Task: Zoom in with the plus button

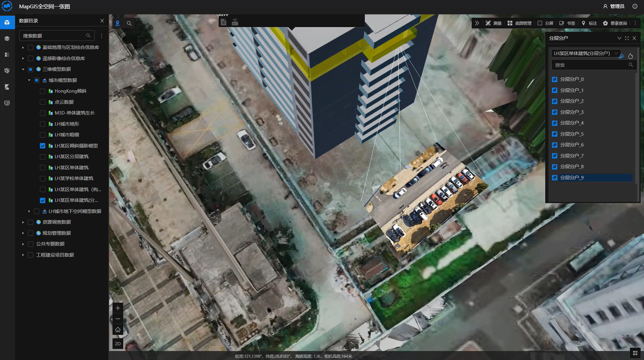Action: [x=118, y=308]
